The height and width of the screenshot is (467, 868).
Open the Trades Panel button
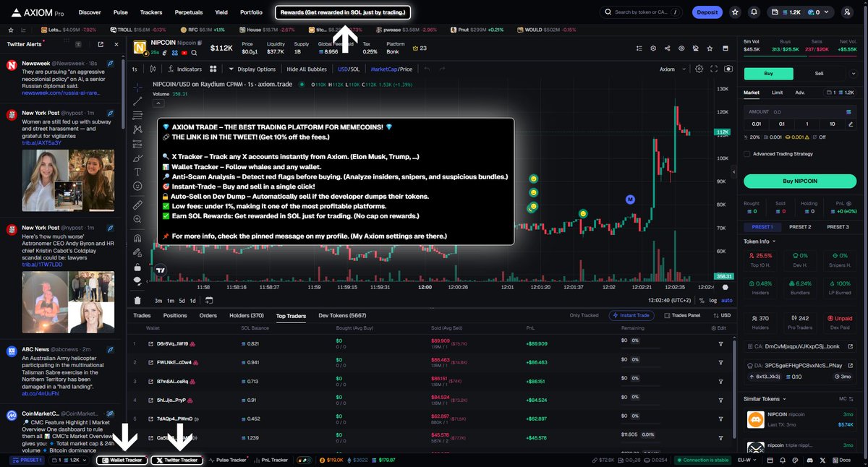click(682, 315)
